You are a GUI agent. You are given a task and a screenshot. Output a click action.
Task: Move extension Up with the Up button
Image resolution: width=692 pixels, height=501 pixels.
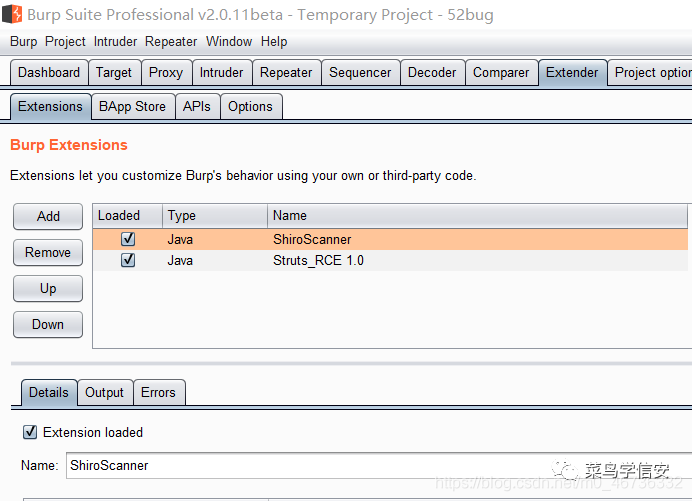[x=48, y=289]
